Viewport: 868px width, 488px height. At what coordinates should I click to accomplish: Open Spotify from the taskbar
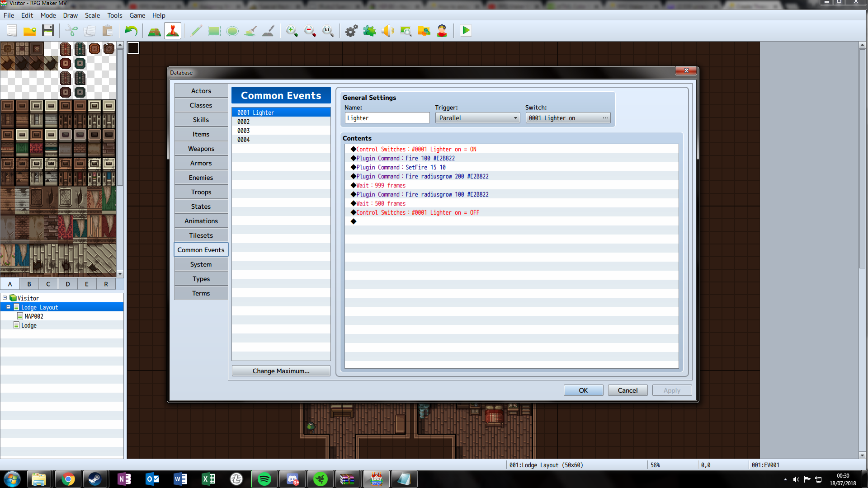click(x=264, y=479)
